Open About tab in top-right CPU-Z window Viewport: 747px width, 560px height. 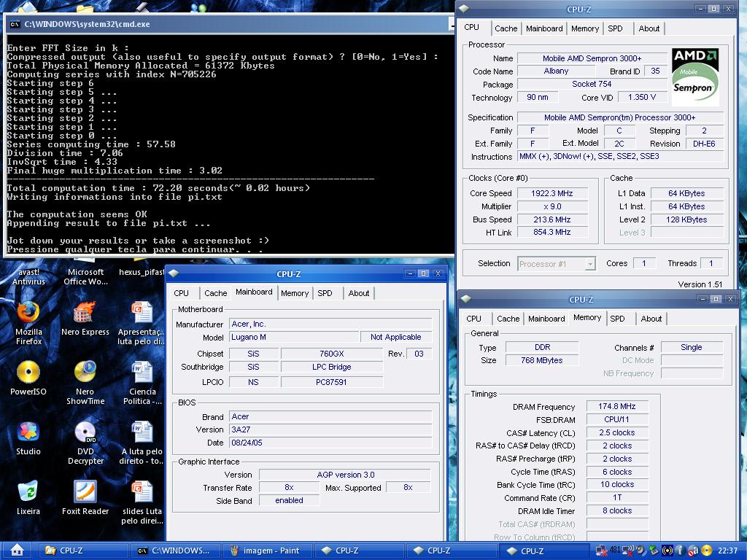[x=649, y=28]
